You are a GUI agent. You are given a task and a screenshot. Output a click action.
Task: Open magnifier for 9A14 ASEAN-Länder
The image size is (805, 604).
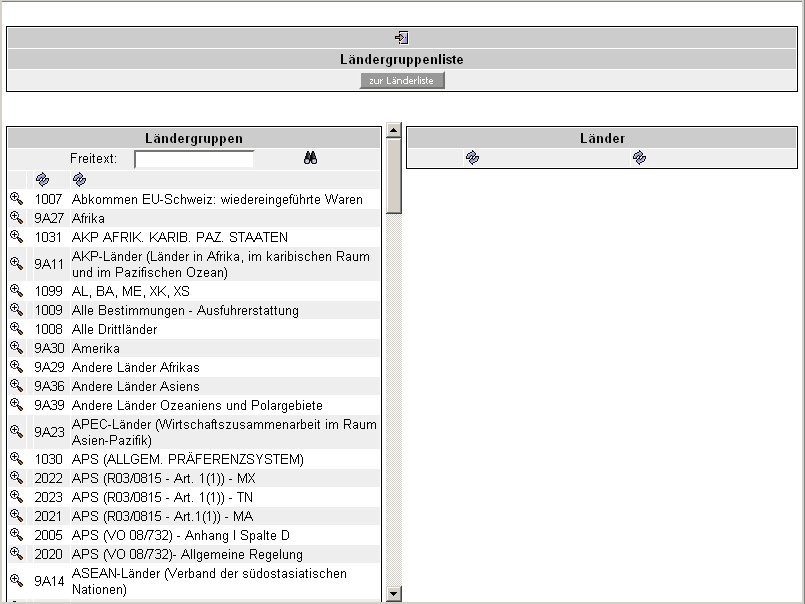(16, 581)
